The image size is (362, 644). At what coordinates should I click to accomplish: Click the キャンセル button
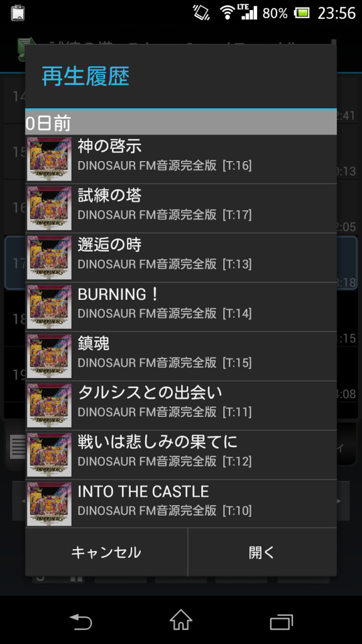point(106,552)
